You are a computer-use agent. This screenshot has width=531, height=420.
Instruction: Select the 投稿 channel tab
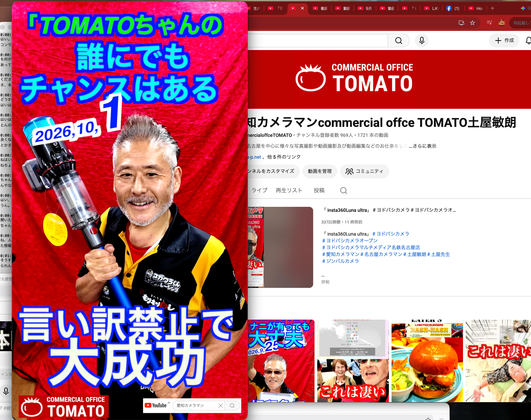point(319,190)
